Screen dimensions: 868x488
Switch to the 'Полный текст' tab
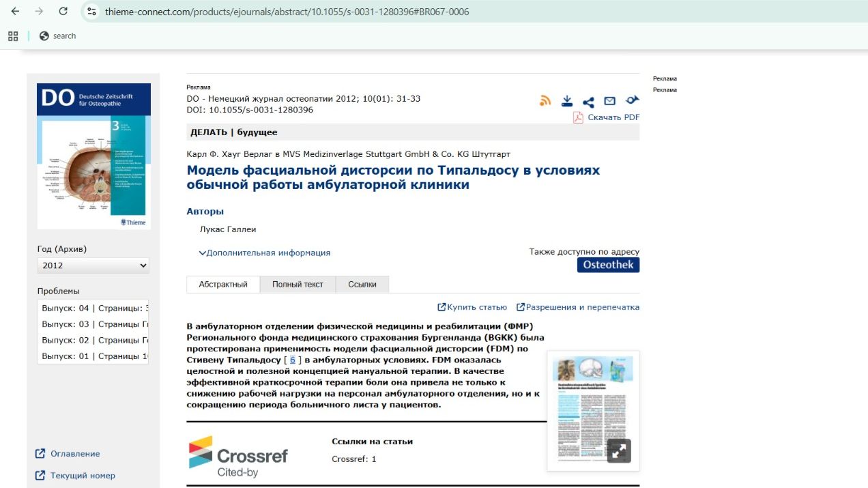pos(298,285)
